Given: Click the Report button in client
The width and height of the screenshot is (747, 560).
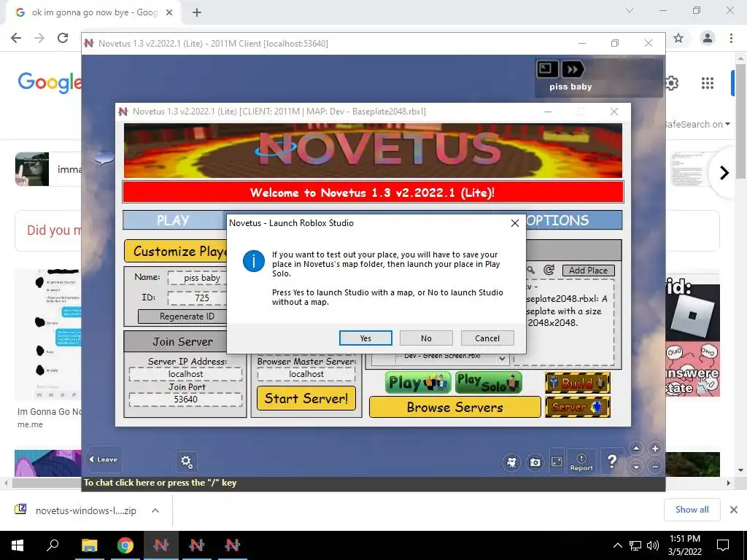Looking at the screenshot, I should (x=581, y=462).
